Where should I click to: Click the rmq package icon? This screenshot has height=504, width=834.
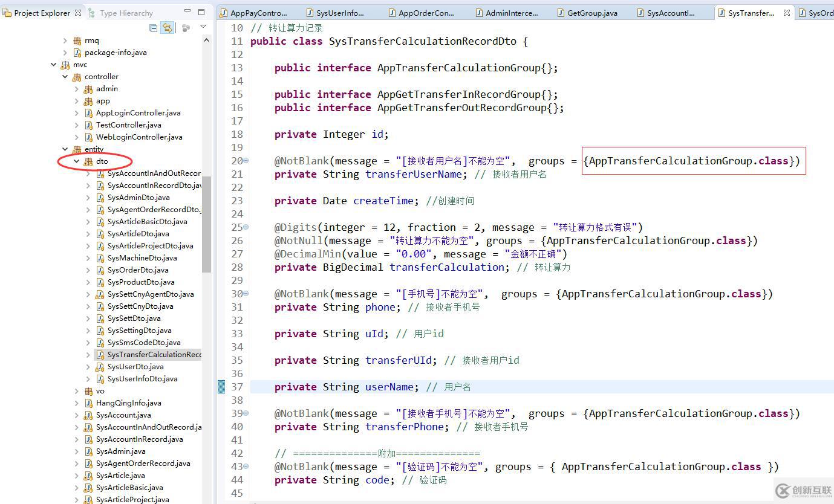(77, 40)
